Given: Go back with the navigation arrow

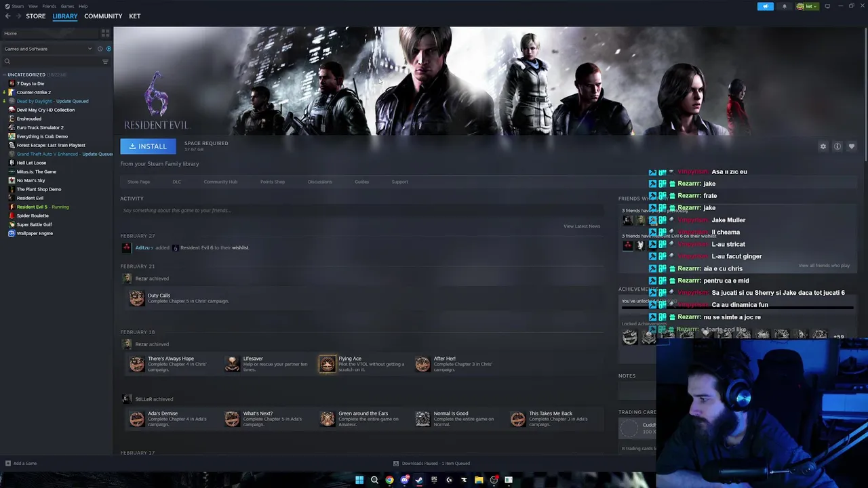Looking at the screenshot, I should (x=7, y=16).
